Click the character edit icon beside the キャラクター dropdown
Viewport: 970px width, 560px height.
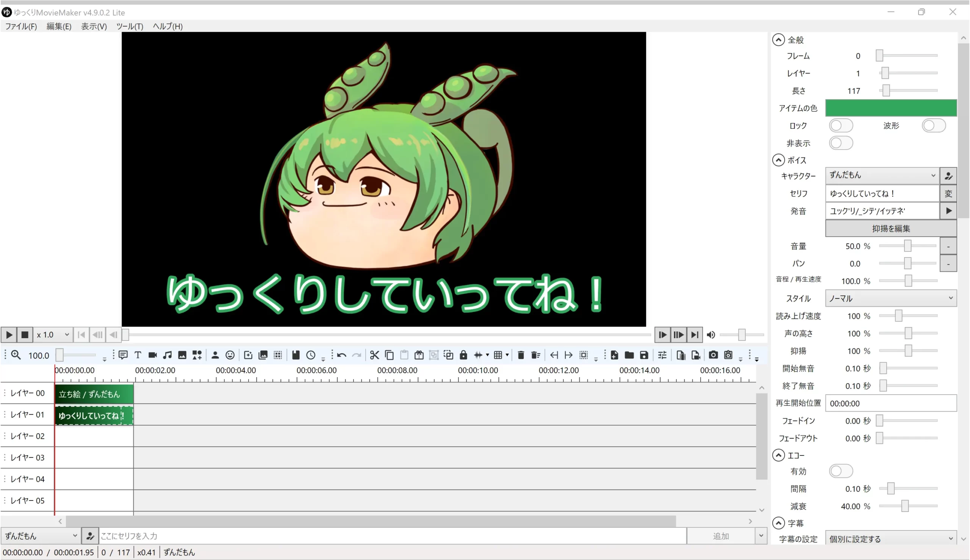pos(948,176)
